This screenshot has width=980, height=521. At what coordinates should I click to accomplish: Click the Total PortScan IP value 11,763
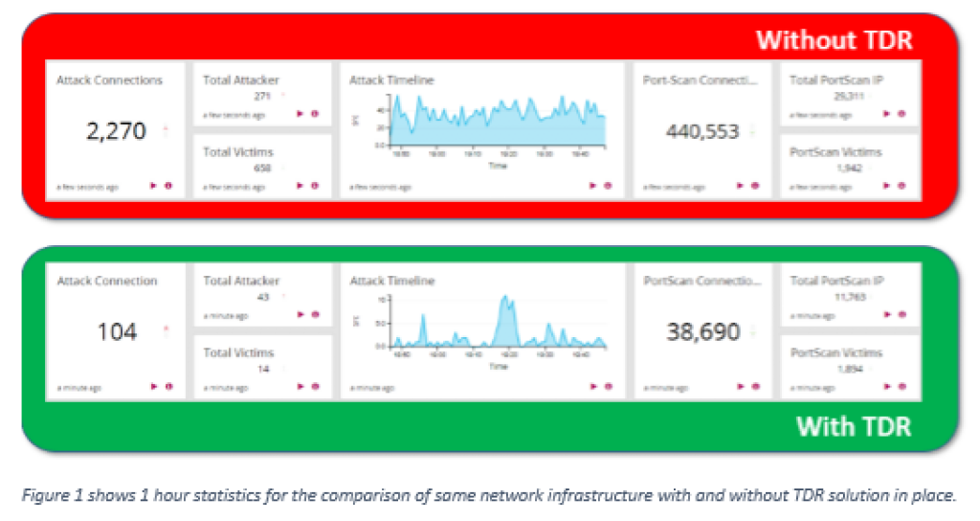pos(850,297)
